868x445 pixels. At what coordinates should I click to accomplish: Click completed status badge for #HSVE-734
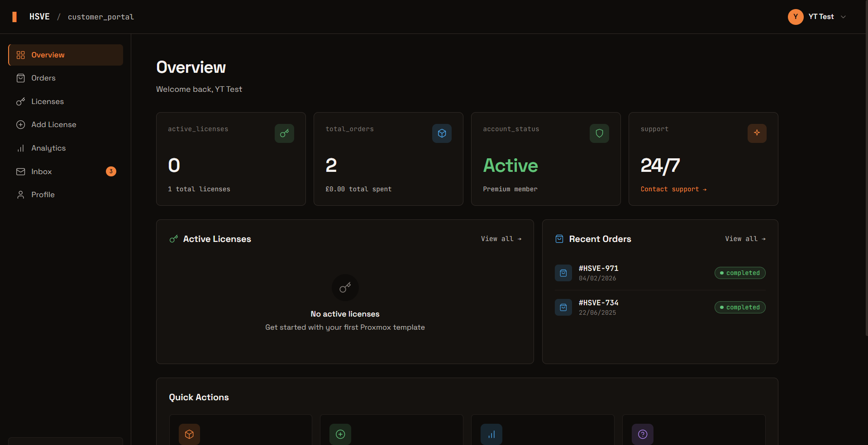(740, 308)
